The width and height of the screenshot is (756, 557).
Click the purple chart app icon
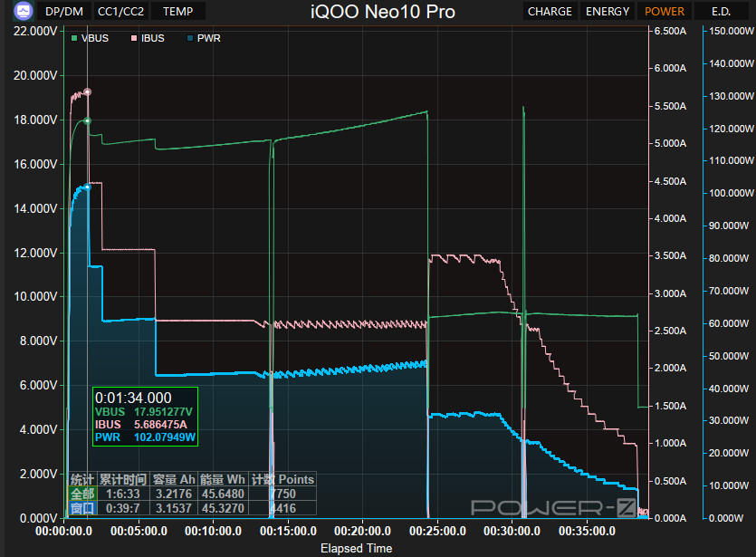point(24,11)
